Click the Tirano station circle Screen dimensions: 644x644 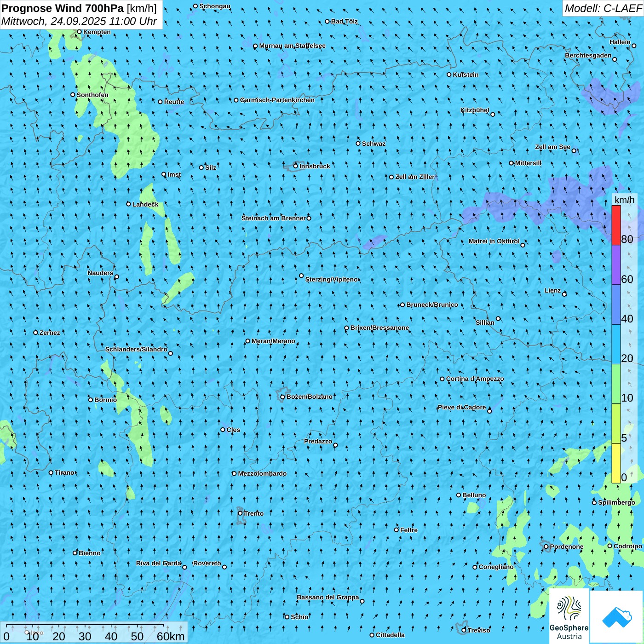point(51,472)
